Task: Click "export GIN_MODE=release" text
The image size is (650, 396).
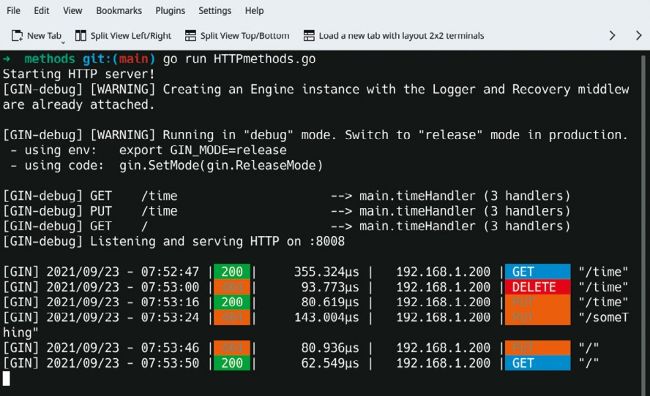Action: pyautogui.click(x=203, y=150)
